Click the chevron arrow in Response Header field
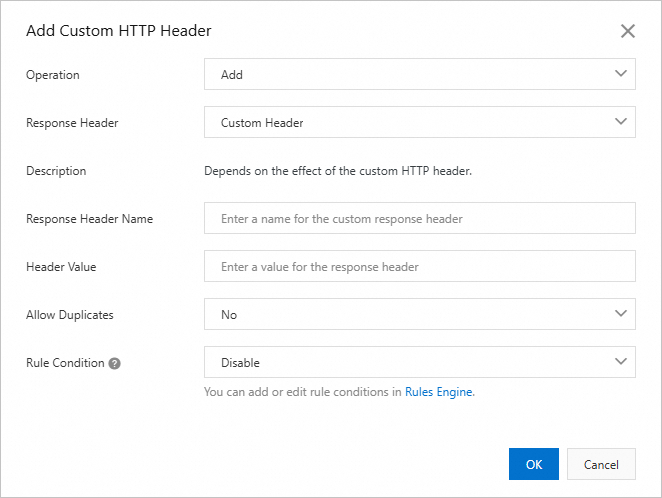The image size is (662, 498). click(621, 122)
